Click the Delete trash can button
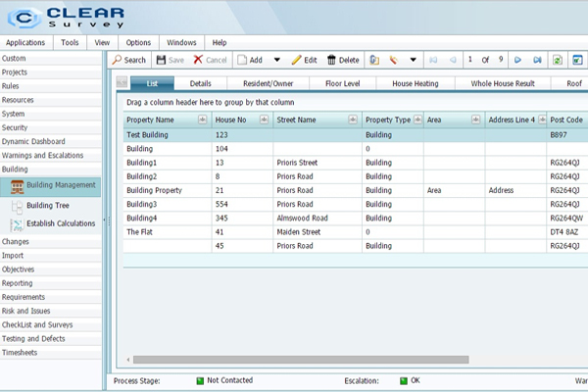This screenshot has height=392, width=588. click(x=343, y=60)
